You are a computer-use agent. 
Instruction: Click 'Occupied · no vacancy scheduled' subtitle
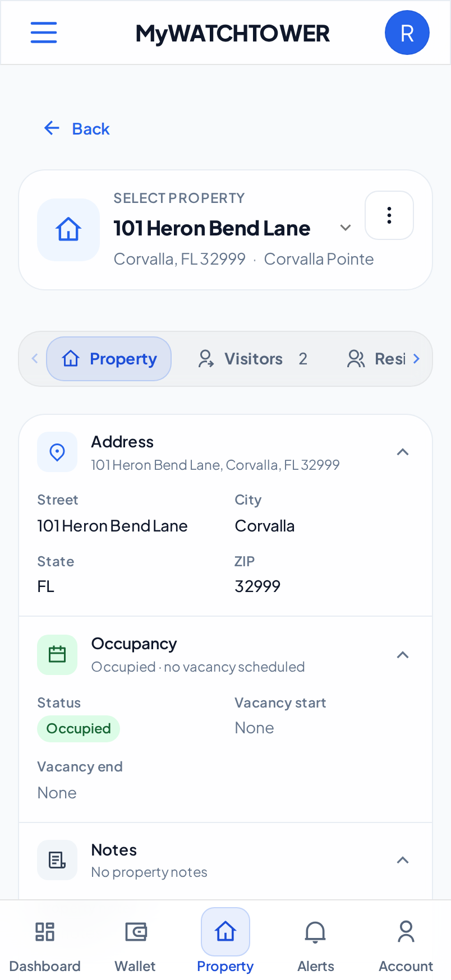[198, 667]
